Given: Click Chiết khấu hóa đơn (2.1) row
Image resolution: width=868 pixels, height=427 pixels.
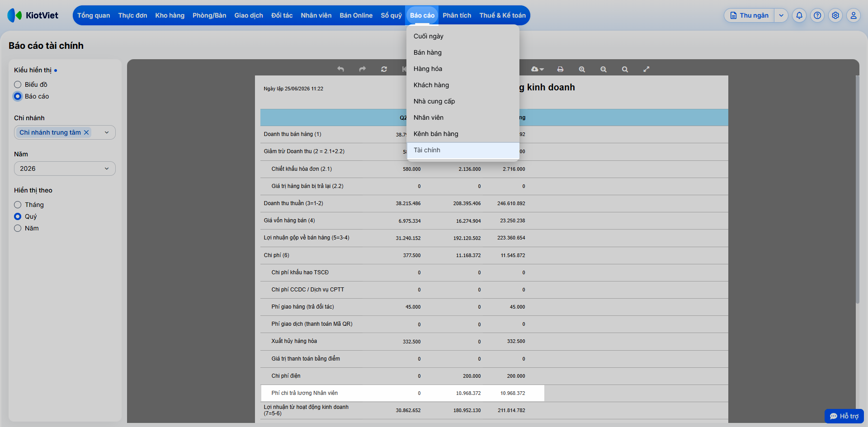Looking at the screenshot, I should (x=494, y=169).
